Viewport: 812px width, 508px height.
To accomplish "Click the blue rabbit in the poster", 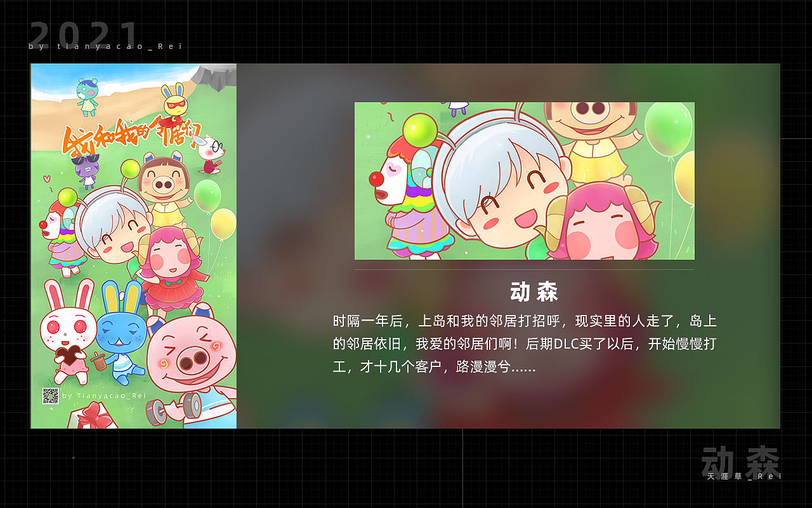I will pyautogui.click(x=121, y=333).
